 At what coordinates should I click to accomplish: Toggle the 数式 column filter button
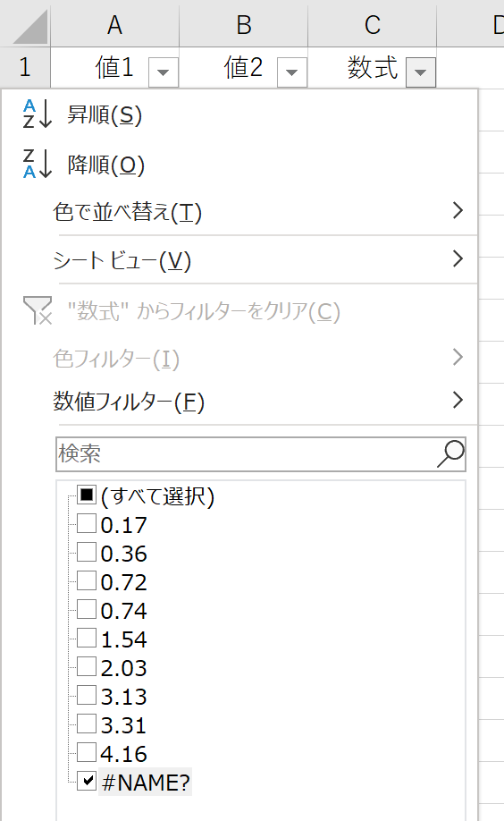click(x=421, y=72)
